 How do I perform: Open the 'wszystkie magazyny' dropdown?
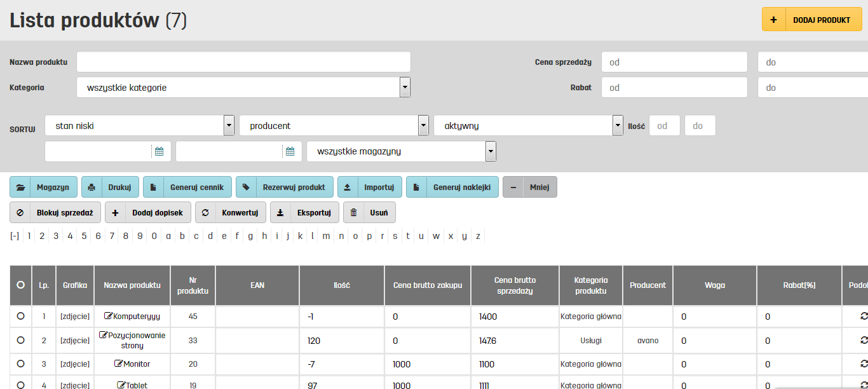click(x=491, y=151)
